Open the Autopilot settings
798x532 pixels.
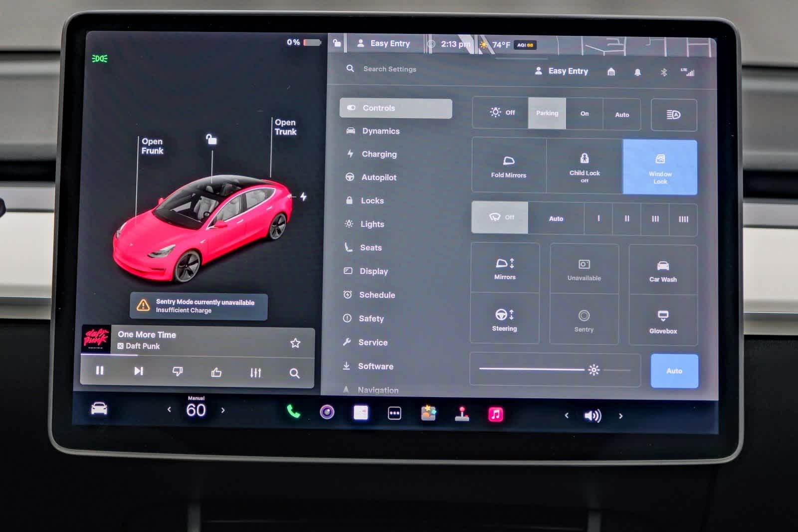pos(371,177)
